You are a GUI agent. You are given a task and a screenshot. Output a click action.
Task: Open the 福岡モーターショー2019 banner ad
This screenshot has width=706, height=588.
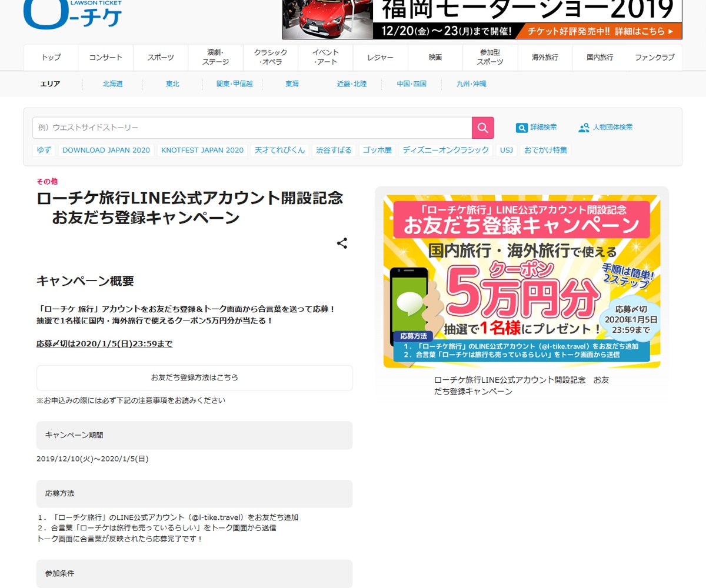point(482,19)
